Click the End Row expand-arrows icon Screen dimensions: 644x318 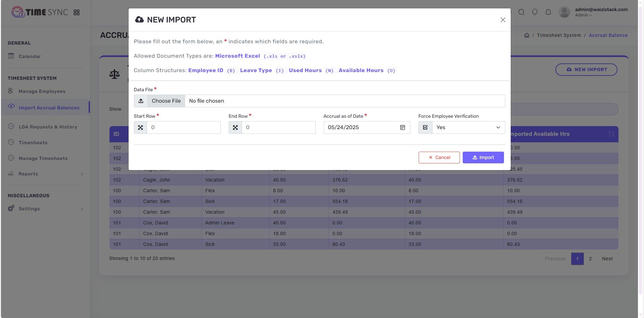click(235, 127)
